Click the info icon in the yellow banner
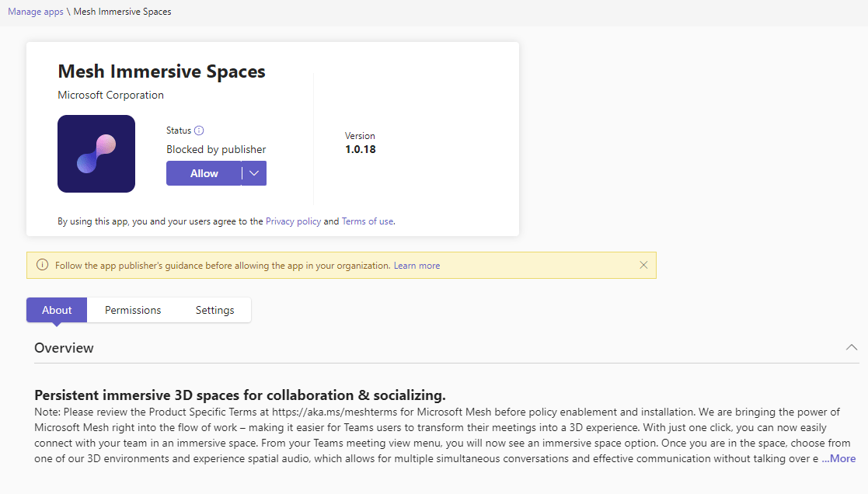Viewport: 868px width, 494px height. [x=43, y=265]
